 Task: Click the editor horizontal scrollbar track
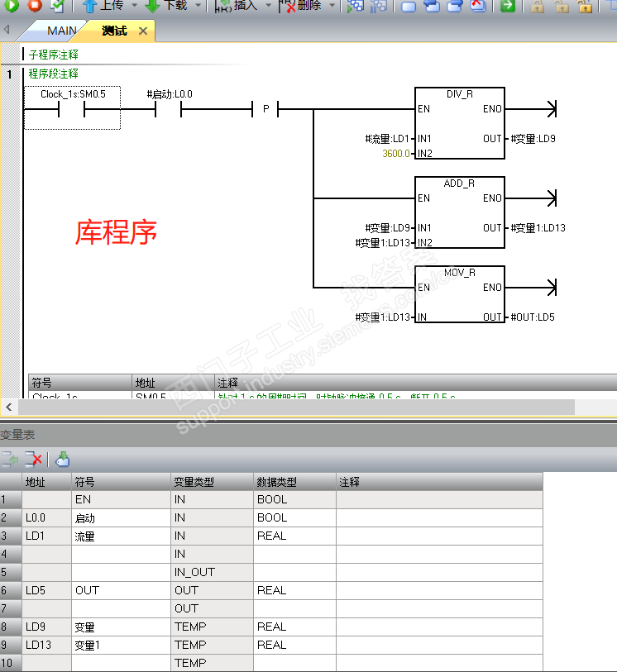click(595, 407)
